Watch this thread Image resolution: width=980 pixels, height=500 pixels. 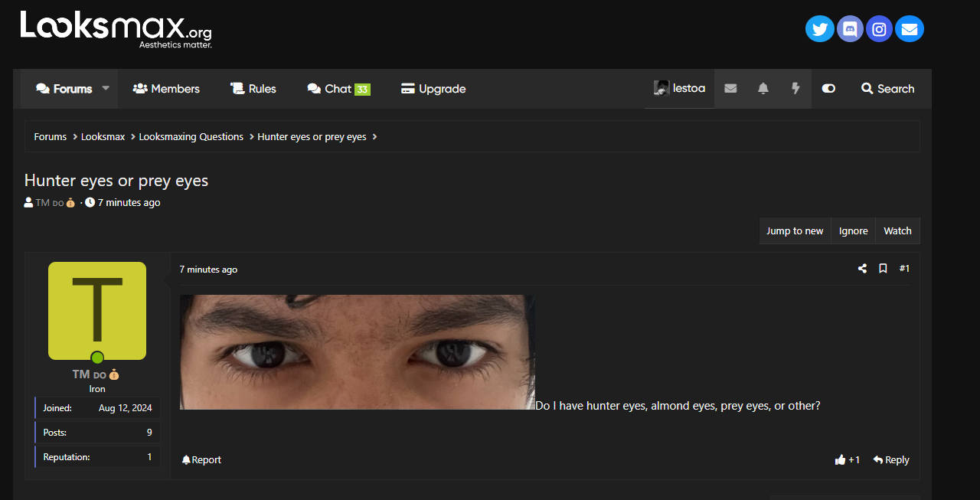[897, 231]
